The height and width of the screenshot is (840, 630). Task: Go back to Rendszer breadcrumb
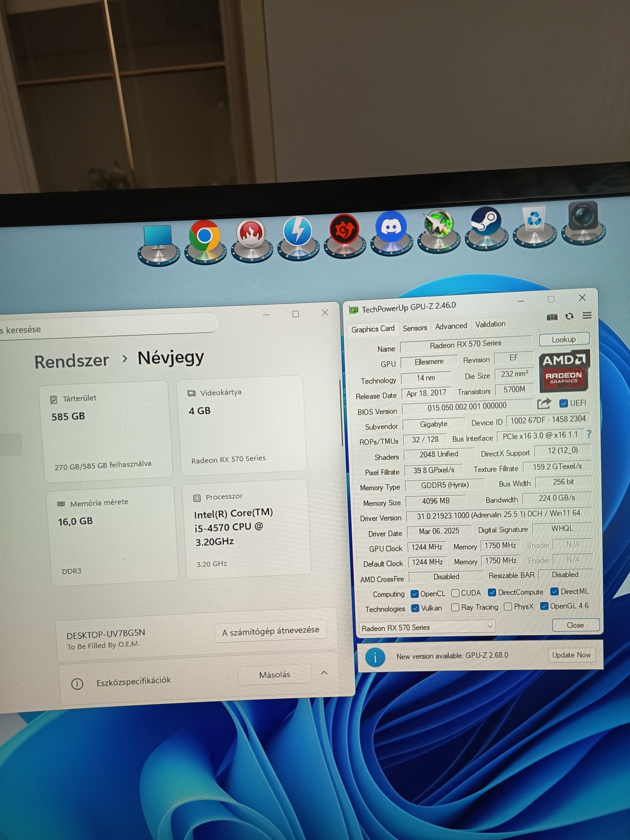[71, 361]
